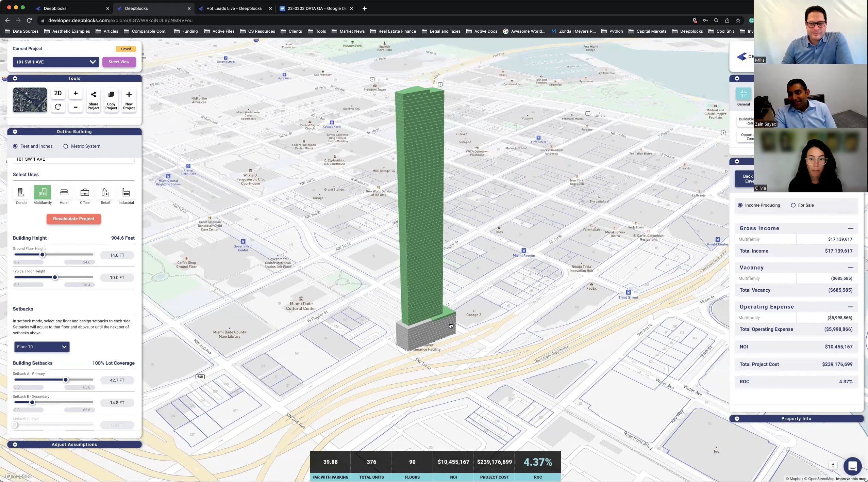
Task: Select the Office use icon
Action: [x=85, y=193]
